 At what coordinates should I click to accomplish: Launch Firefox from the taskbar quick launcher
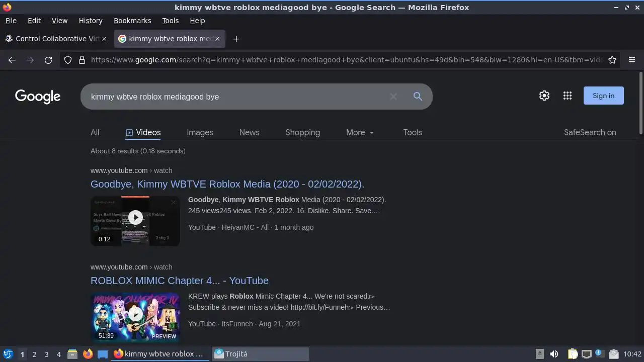[x=88, y=354]
